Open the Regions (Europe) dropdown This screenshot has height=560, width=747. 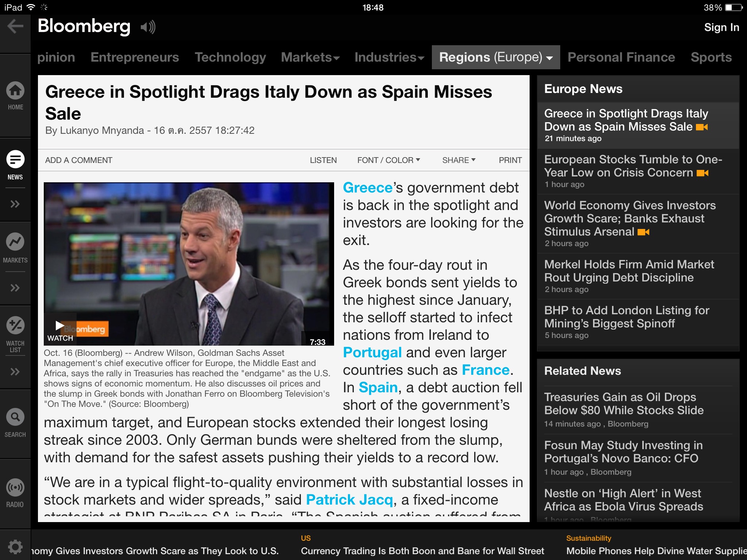coord(496,57)
